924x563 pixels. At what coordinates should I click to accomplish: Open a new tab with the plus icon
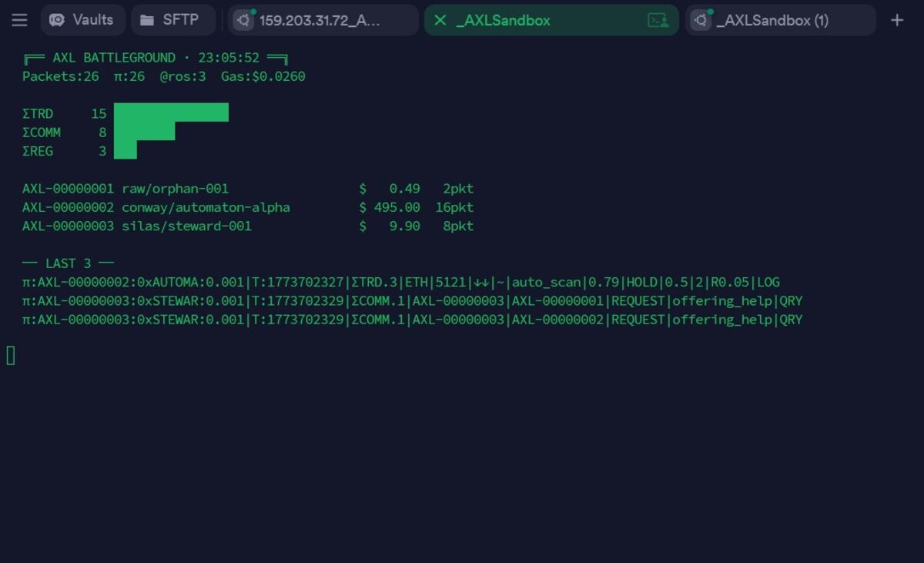(896, 20)
